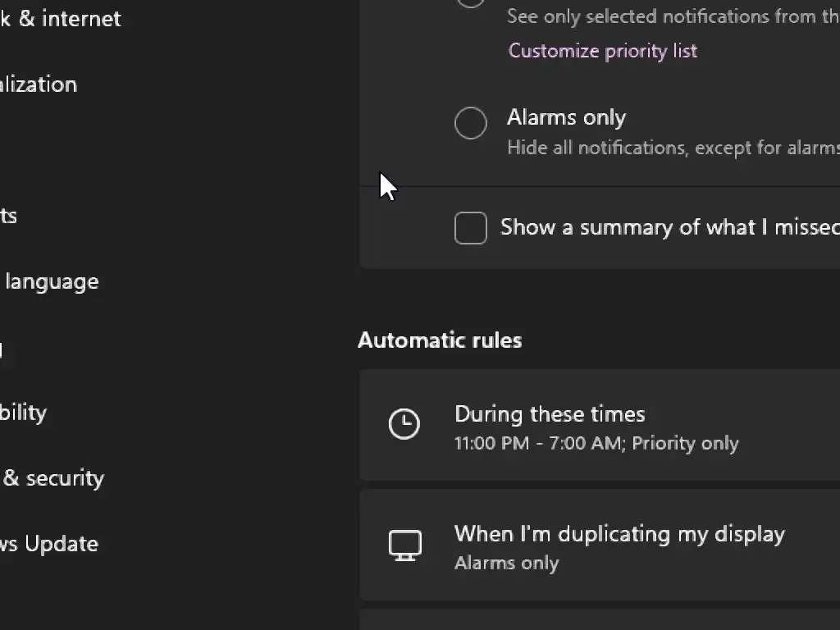Click the clock icon beside During these times
The width and height of the screenshot is (840, 630).
pyautogui.click(x=404, y=424)
